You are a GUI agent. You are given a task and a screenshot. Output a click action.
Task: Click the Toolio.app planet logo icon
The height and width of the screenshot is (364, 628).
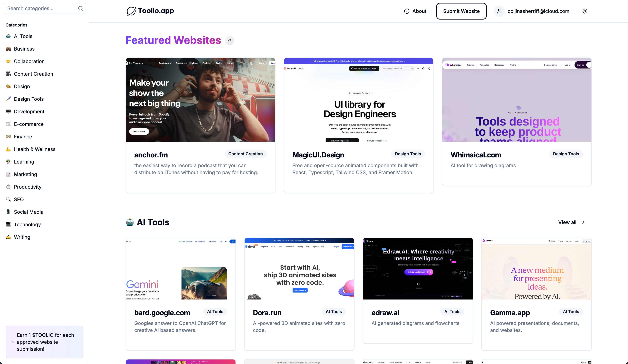point(131,11)
